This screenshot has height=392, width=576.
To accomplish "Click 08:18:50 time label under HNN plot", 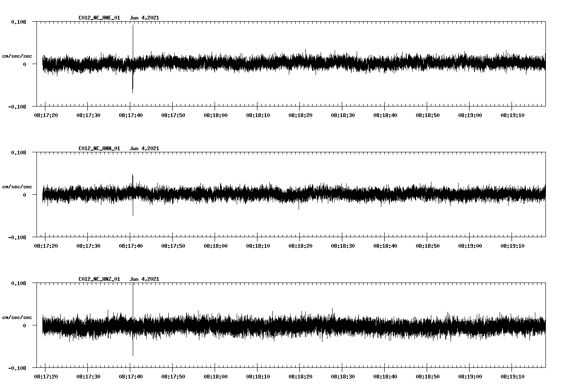I will [x=428, y=246].
